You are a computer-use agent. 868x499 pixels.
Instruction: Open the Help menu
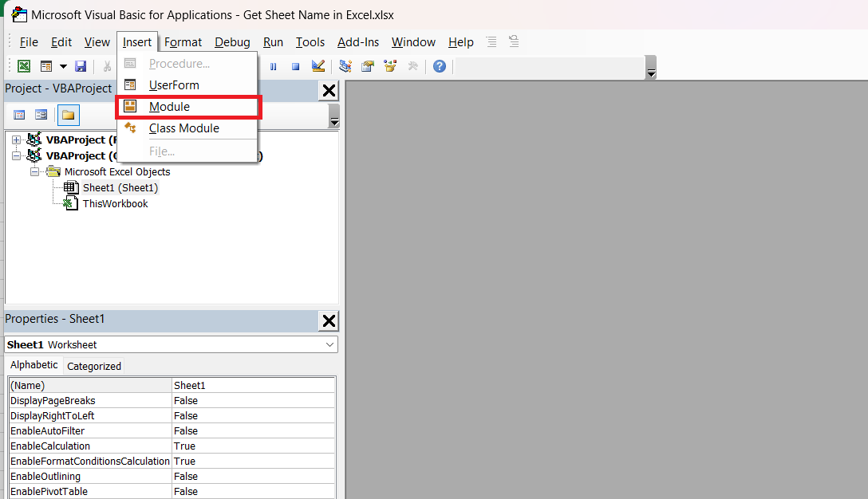pos(460,42)
